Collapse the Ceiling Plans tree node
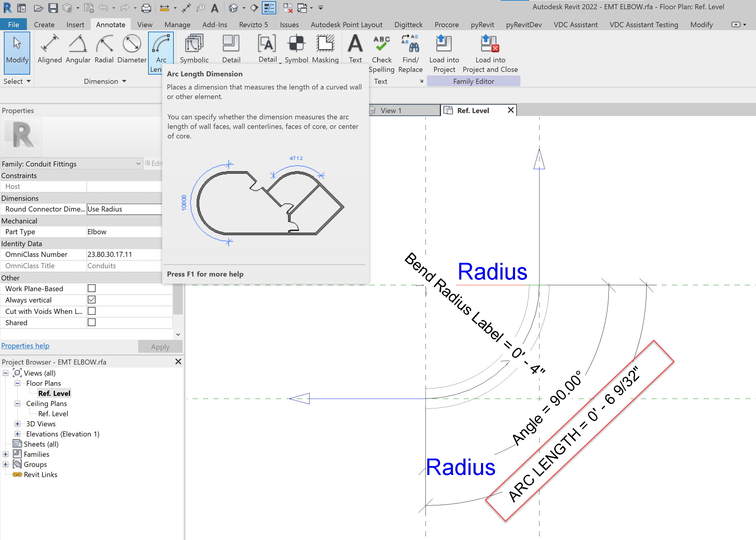This screenshot has width=756, height=540. tap(18, 403)
